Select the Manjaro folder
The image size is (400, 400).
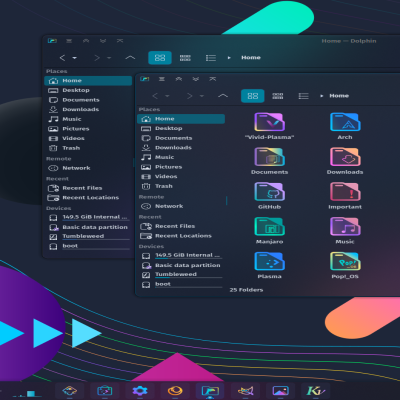point(269,230)
